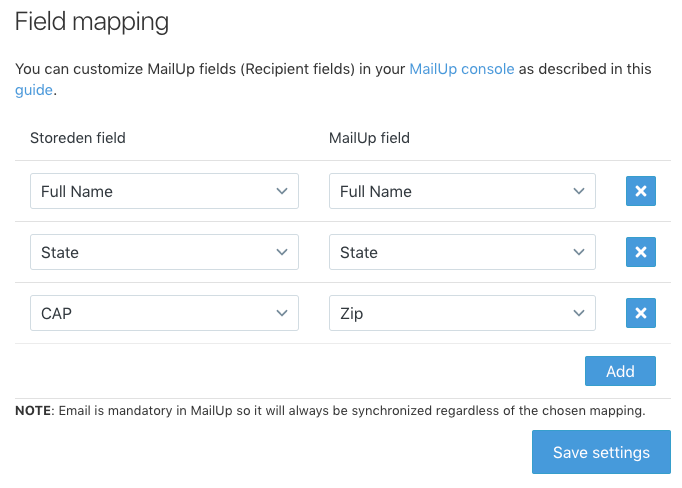Delete the State field mapping row

pos(641,252)
